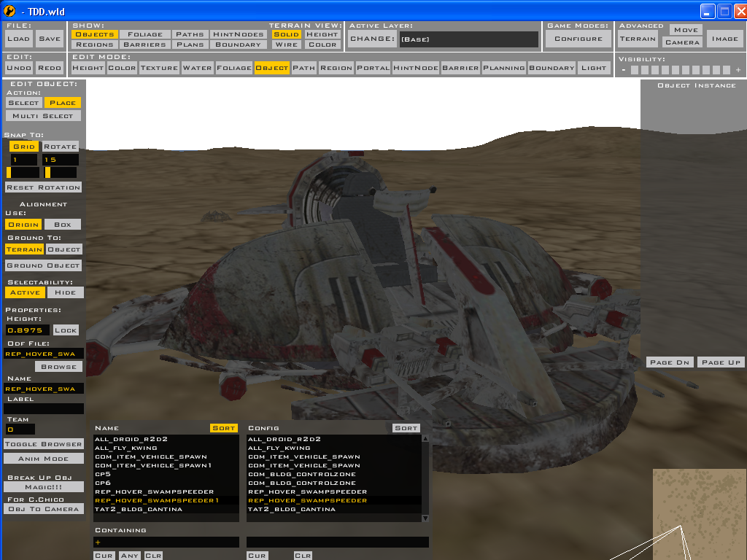Switch edit mode to Path
The width and height of the screenshot is (747, 560).
[304, 68]
